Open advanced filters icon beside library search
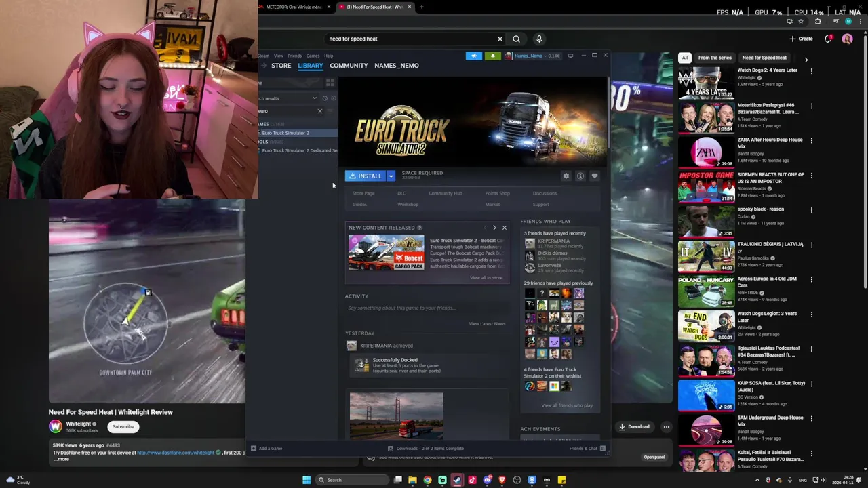This screenshot has width=868, height=488. (x=330, y=111)
